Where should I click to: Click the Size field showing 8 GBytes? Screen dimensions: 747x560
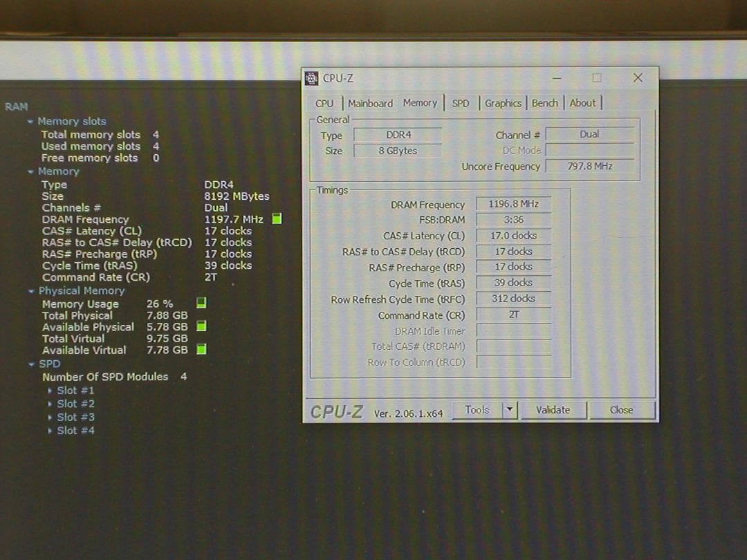coord(398,151)
